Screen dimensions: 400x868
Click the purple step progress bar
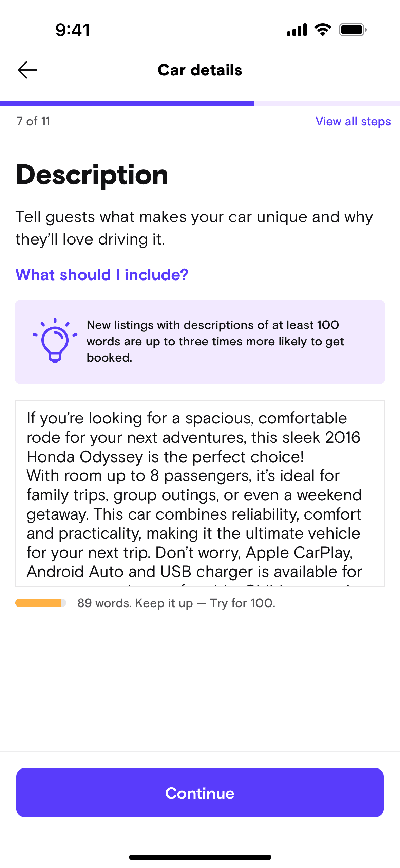(x=127, y=103)
